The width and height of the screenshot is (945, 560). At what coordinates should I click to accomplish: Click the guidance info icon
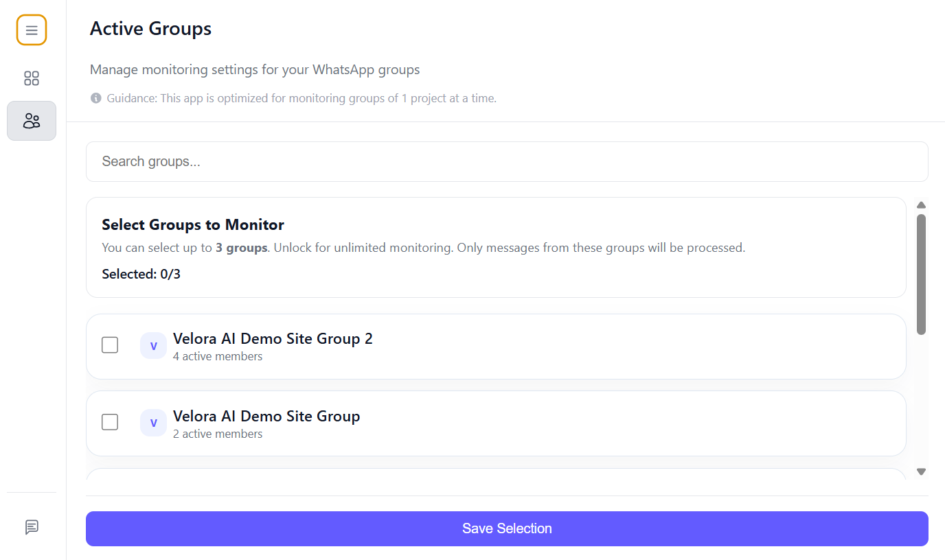coord(96,98)
